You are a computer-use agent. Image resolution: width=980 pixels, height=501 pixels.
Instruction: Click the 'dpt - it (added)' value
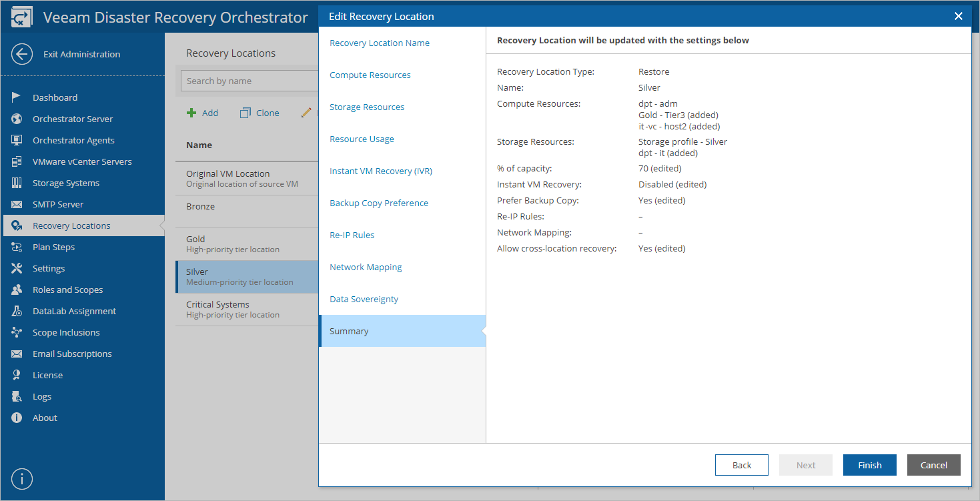tap(668, 153)
